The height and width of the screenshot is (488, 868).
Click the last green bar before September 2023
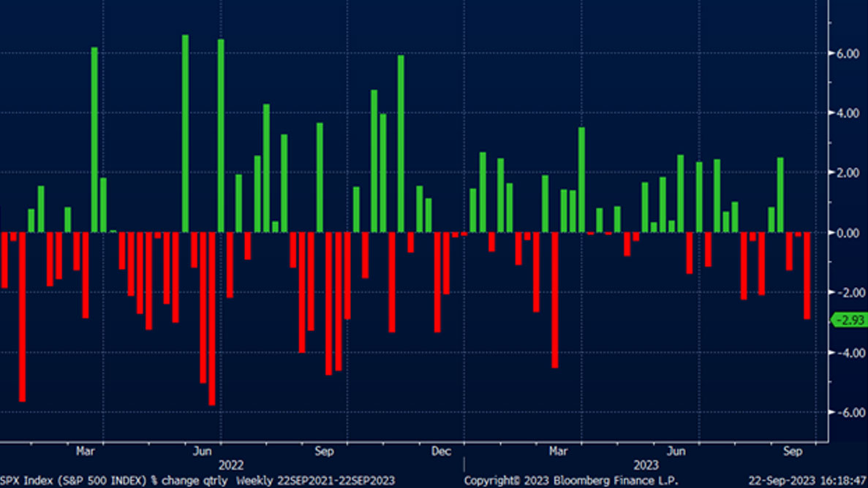pos(780,195)
